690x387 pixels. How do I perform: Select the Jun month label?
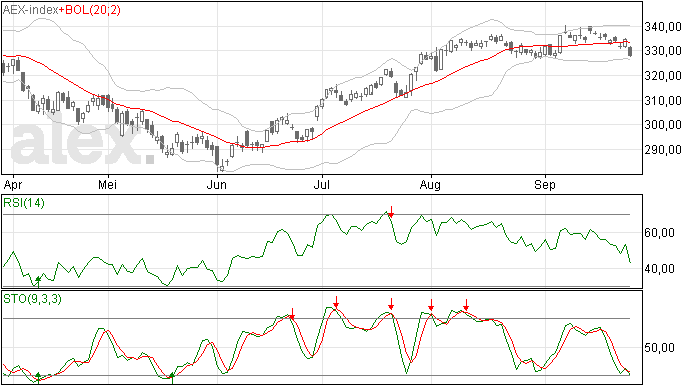point(217,184)
